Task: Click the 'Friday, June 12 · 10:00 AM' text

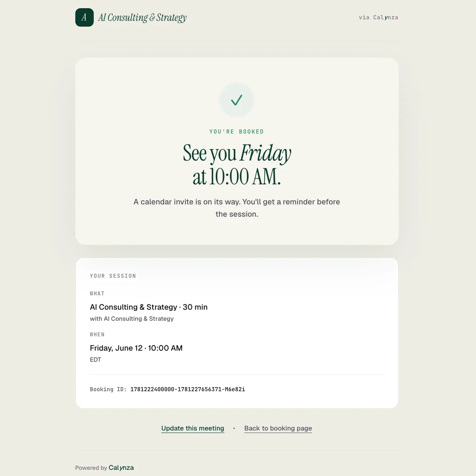Action: pyautogui.click(x=136, y=348)
